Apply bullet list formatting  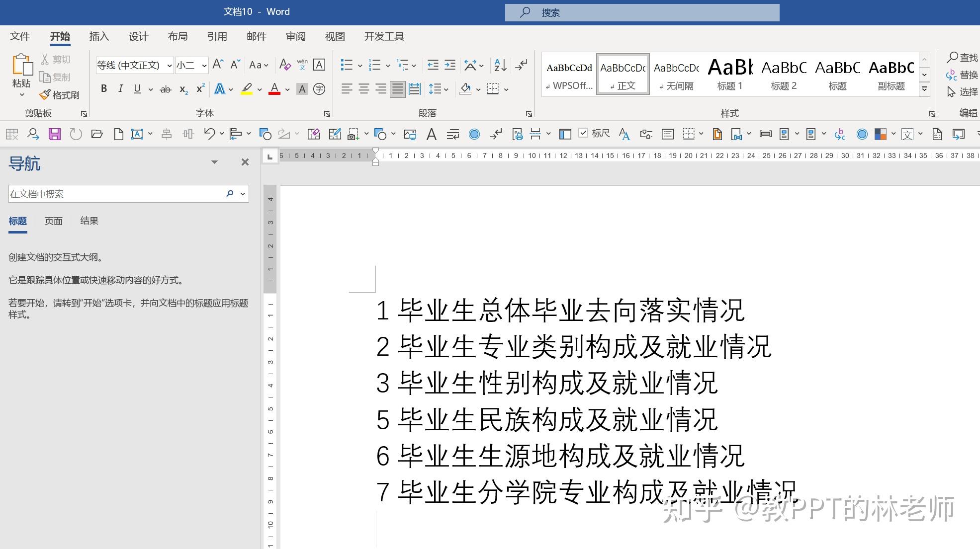[347, 65]
